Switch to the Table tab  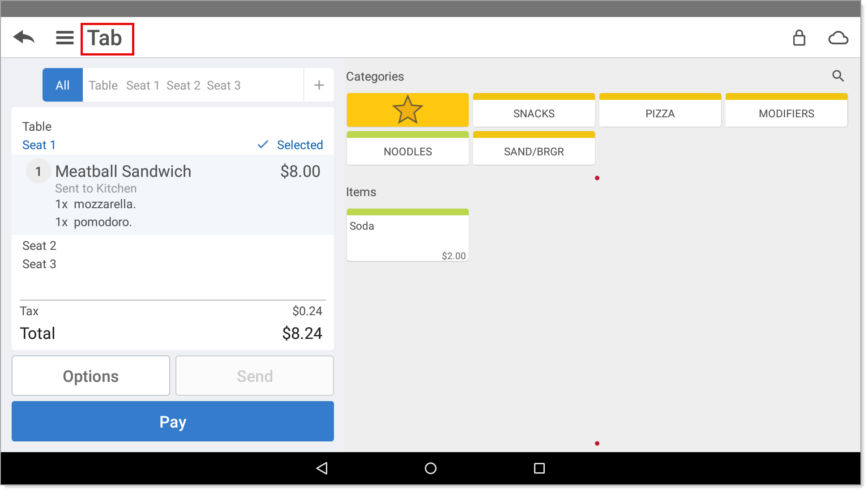pos(103,85)
